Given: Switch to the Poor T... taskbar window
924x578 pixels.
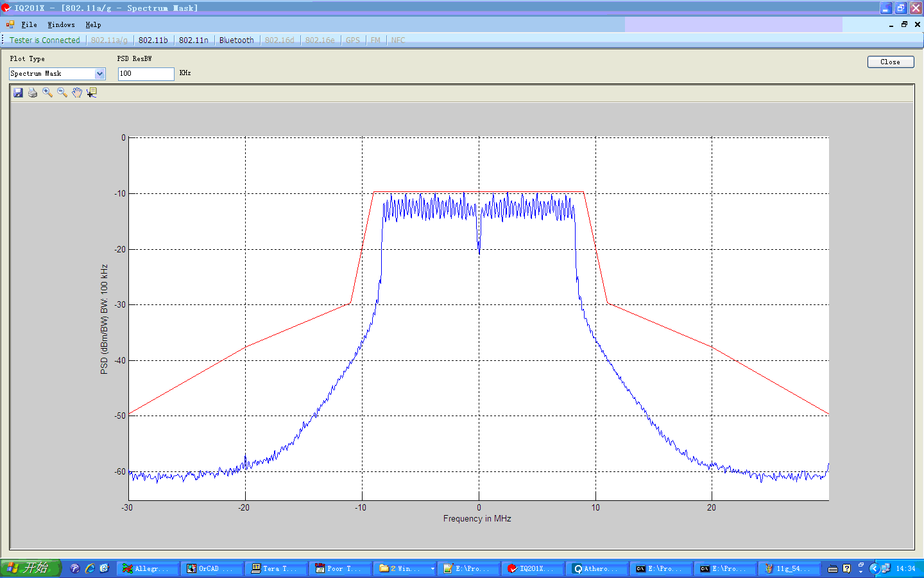Looking at the screenshot, I should click(x=339, y=568).
